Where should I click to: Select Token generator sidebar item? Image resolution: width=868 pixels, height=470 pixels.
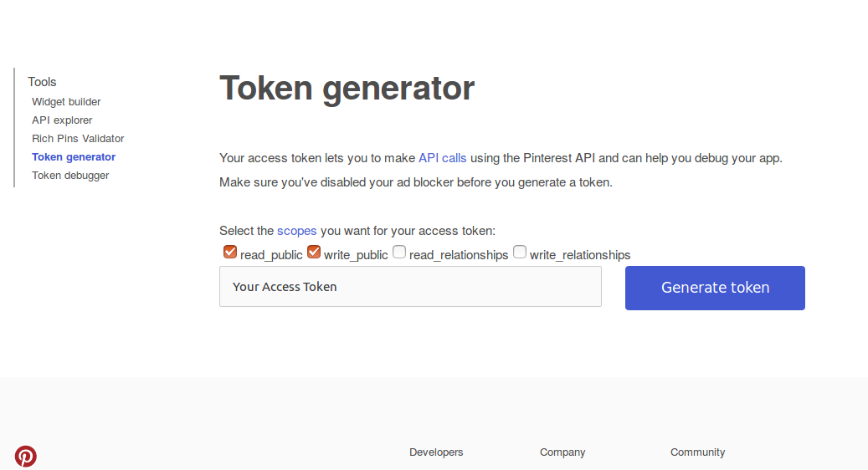point(74,157)
